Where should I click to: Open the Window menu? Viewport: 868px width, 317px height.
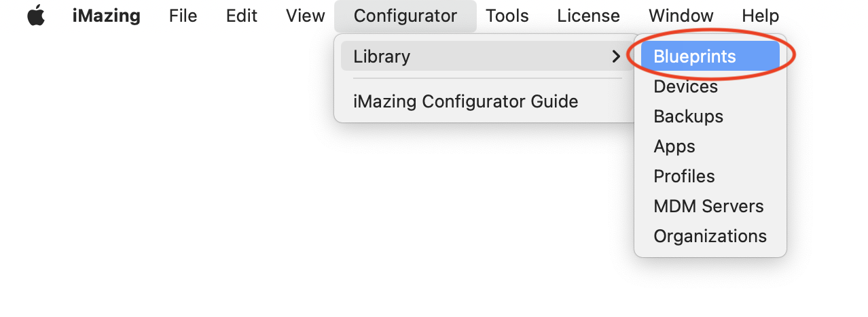click(681, 16)
